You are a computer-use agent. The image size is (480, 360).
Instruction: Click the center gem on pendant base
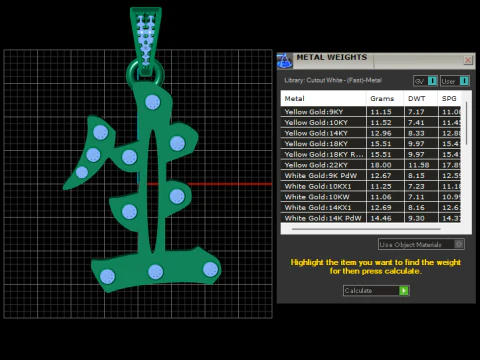155,272
